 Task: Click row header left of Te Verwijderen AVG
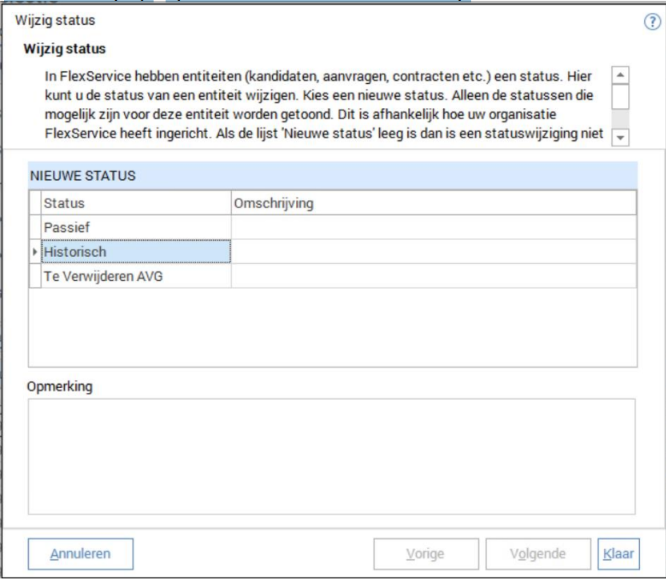[x=36, y=276]
